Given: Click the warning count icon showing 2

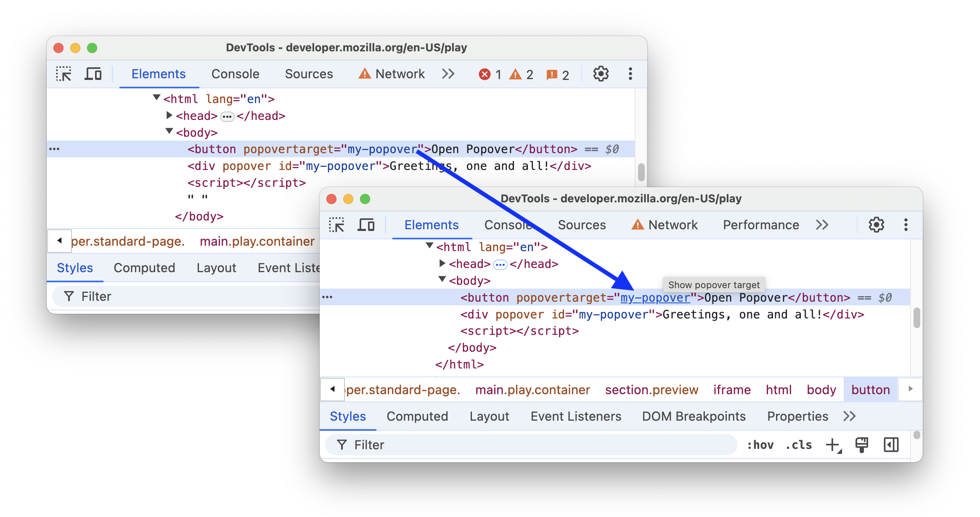Looking at the screenshot, I should (x=522, y=74).
